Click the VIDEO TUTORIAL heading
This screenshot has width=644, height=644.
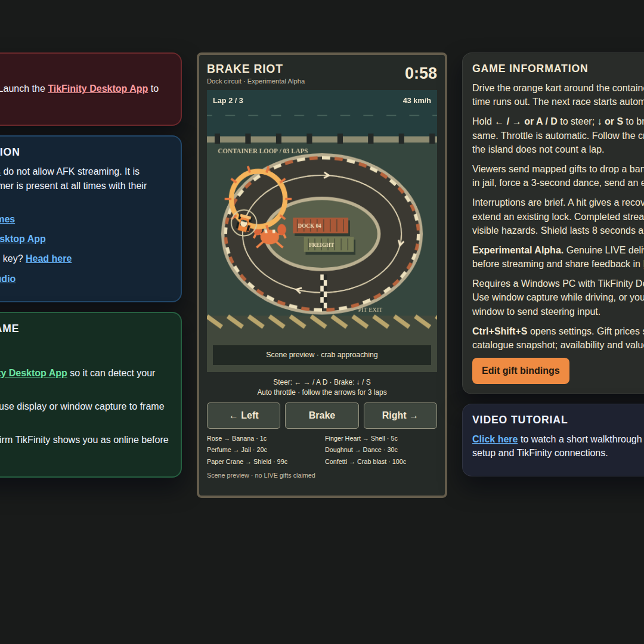519,419
